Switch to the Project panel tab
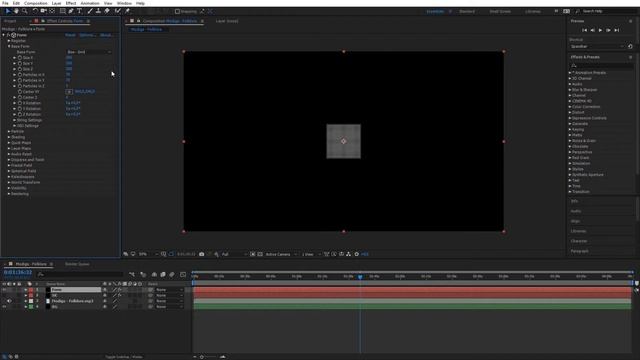 point(10,21)
